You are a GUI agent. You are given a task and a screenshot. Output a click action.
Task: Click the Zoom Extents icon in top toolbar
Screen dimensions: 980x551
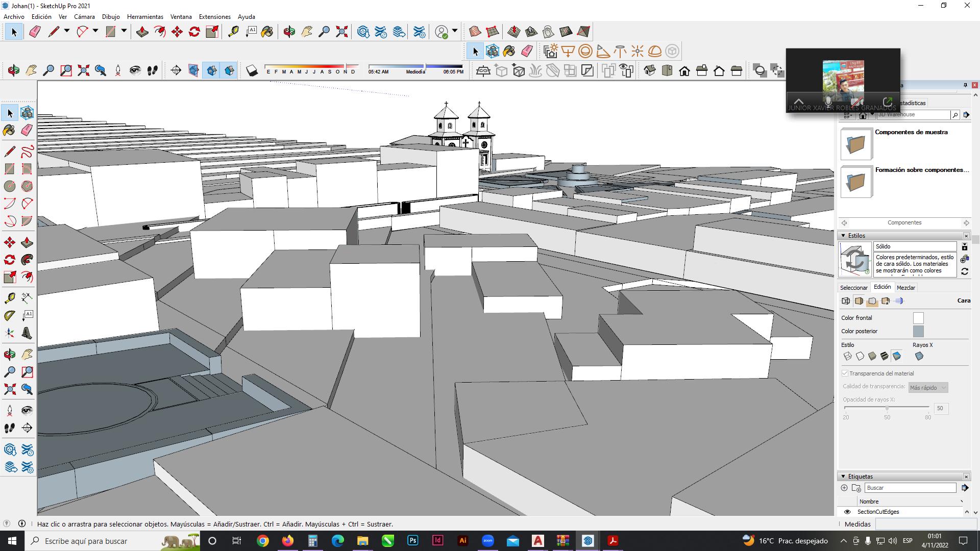pos(342,32)
